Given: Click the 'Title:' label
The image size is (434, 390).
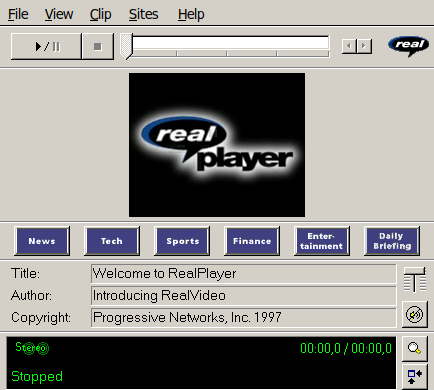Looking at the screenshot, I should click(x=25, y=274).
